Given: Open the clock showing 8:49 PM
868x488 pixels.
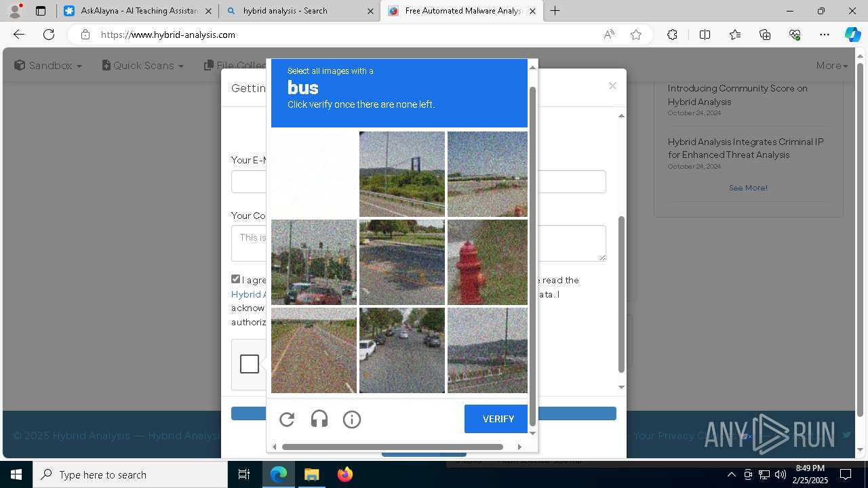Looking at the screenshot, I should 810,474.
